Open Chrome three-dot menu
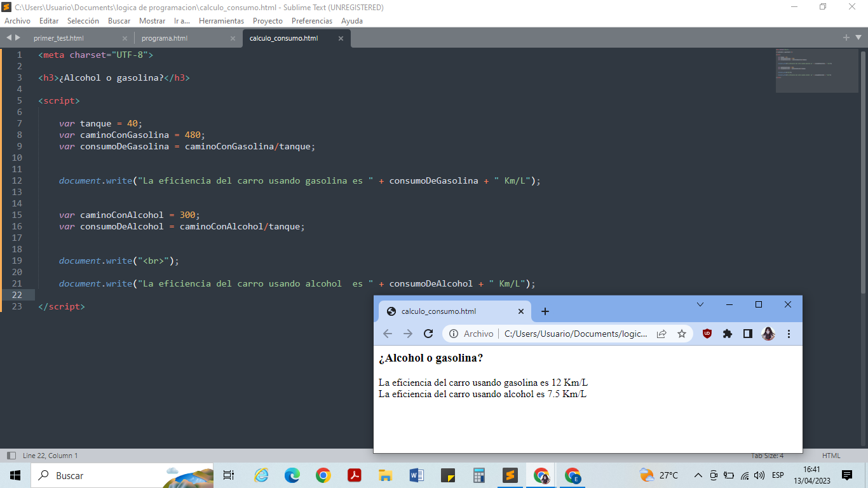 click(x=789, y=334)
